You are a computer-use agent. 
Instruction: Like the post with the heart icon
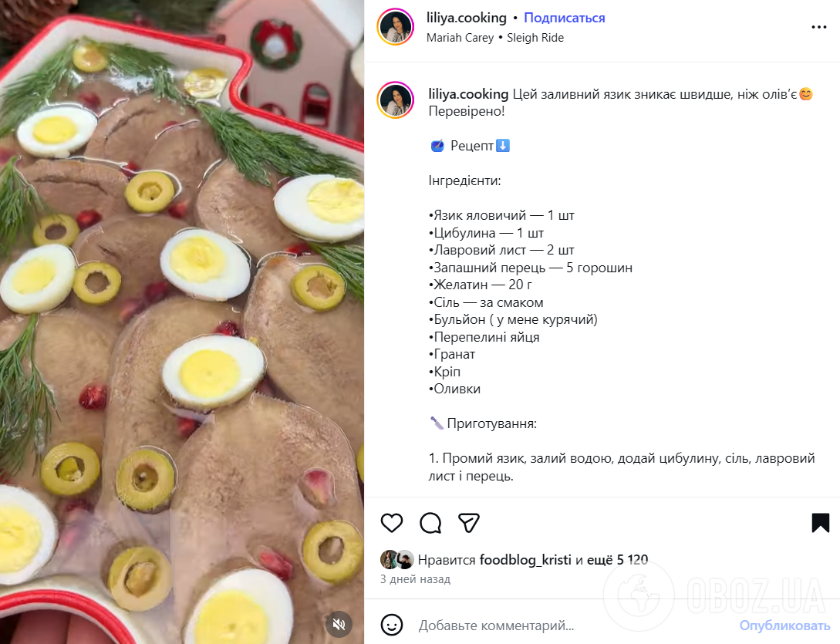click(x=392, y=523)
